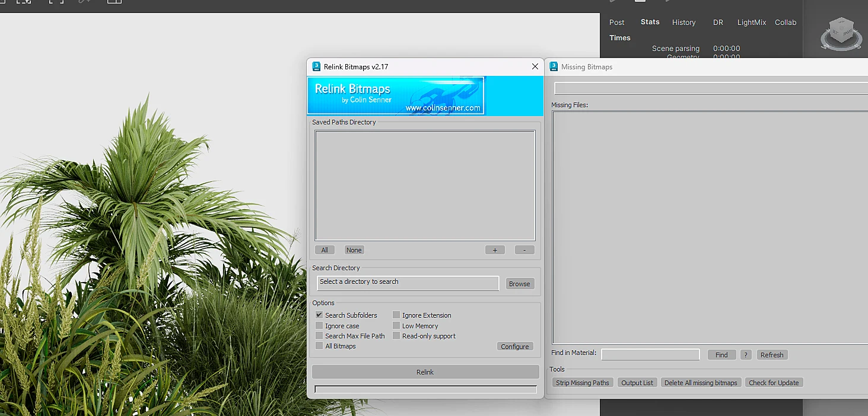Open the LightMix tab

(752, 23)
